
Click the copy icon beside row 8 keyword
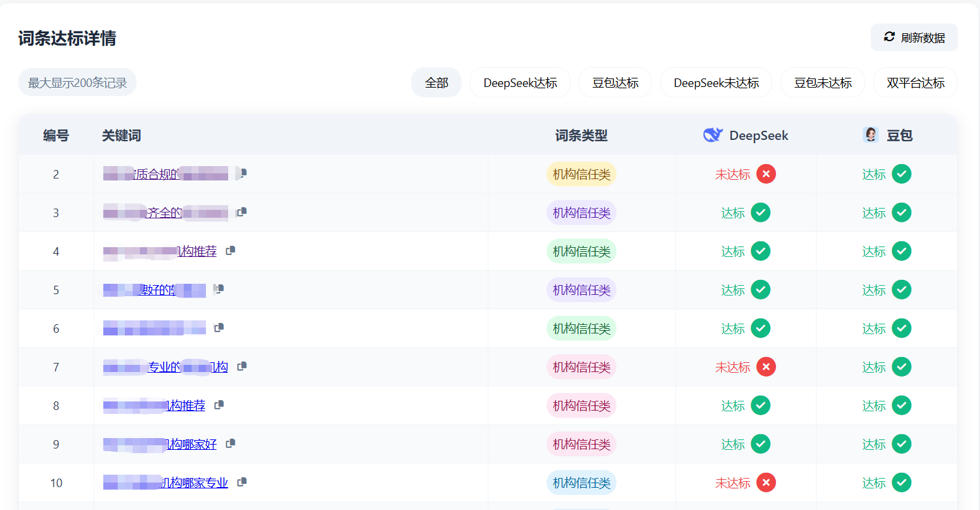219,405
